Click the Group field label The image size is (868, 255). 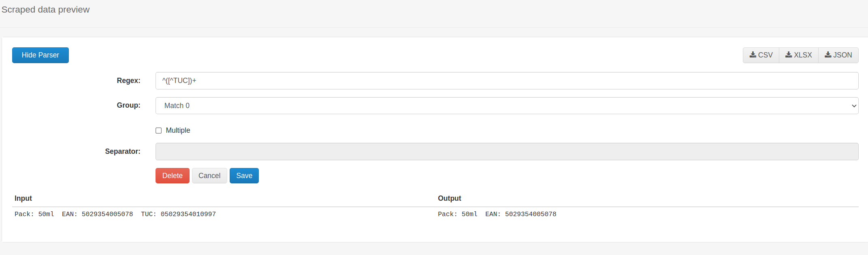(128, 105)
